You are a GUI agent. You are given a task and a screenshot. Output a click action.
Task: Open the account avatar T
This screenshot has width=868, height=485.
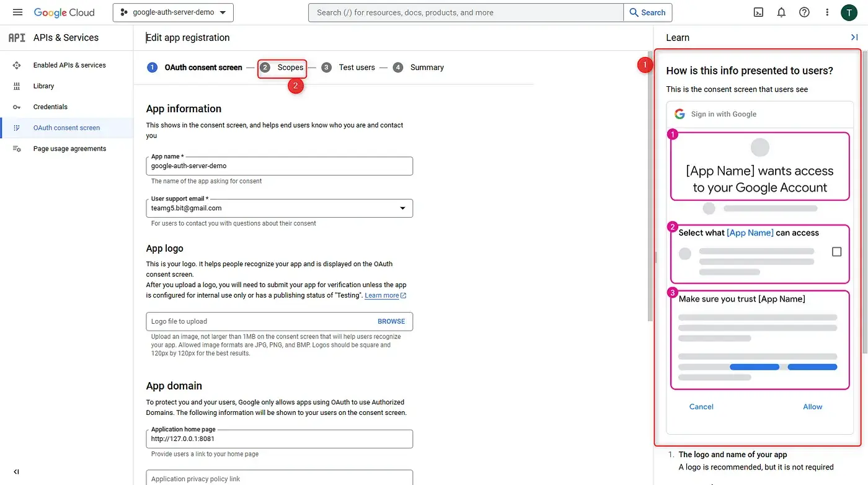(849, 12)
